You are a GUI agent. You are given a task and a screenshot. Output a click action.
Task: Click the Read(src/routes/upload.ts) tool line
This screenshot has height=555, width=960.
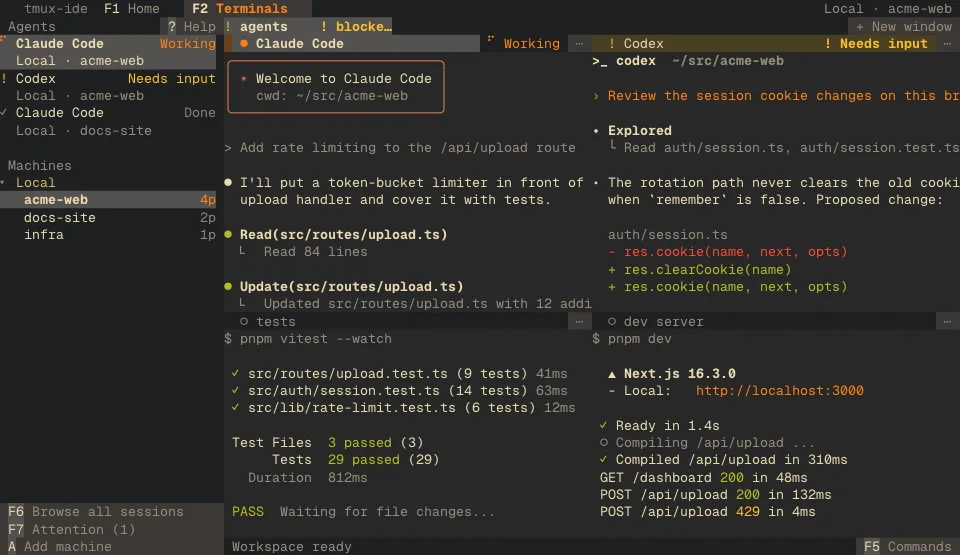343,235
